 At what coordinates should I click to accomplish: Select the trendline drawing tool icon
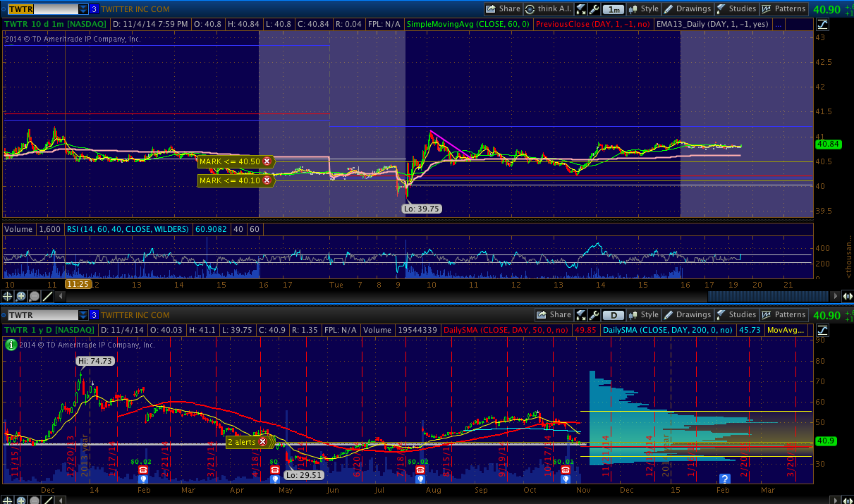point(47,297)
